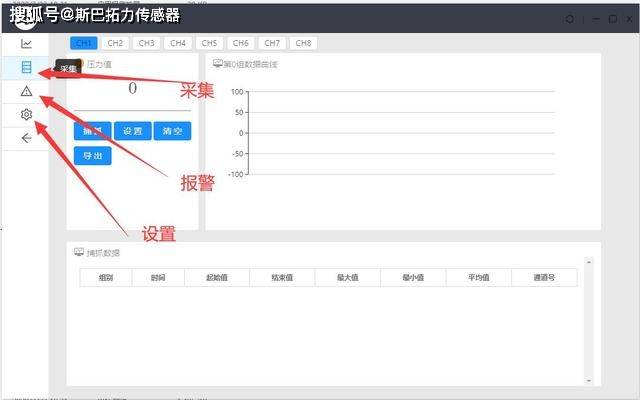Click the -50 label on chart axis
640x400 pixels.
238,154
